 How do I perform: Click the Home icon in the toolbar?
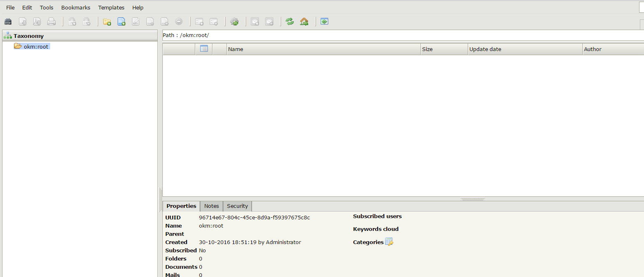[x=304, y=21]
